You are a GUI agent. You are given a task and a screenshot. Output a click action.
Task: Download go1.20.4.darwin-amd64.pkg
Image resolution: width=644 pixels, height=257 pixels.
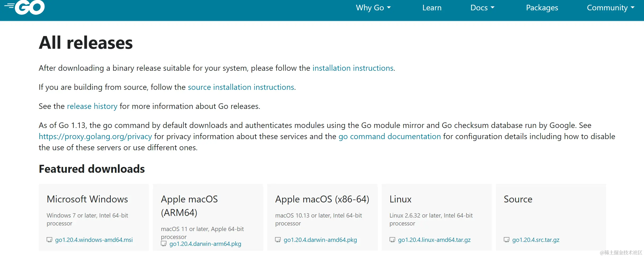coord(320,240)
